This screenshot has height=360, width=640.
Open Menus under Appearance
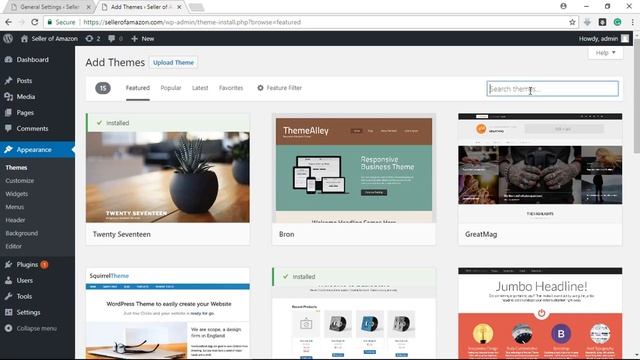coord(15,207)
